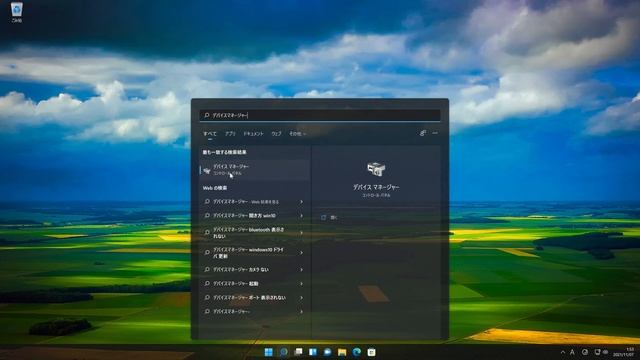Screen dimensions: 640x360
Task: Open the Chat icon on the taskbar
Action: click(327, 352)
